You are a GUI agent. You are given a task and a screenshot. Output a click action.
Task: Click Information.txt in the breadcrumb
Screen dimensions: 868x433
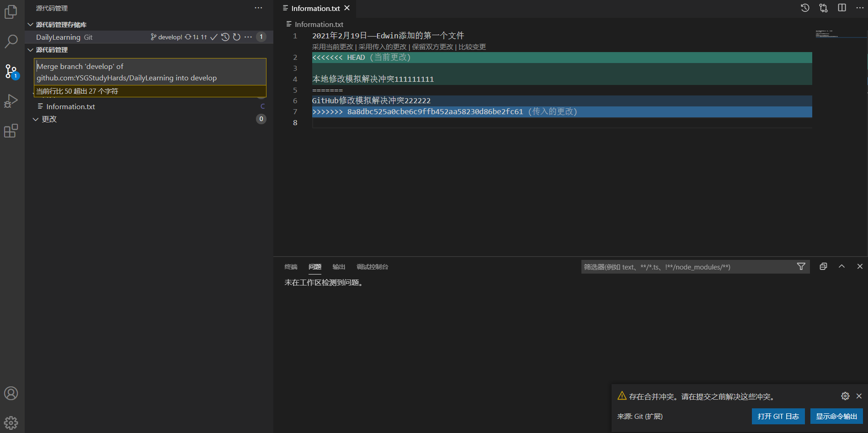click(319, 24)
